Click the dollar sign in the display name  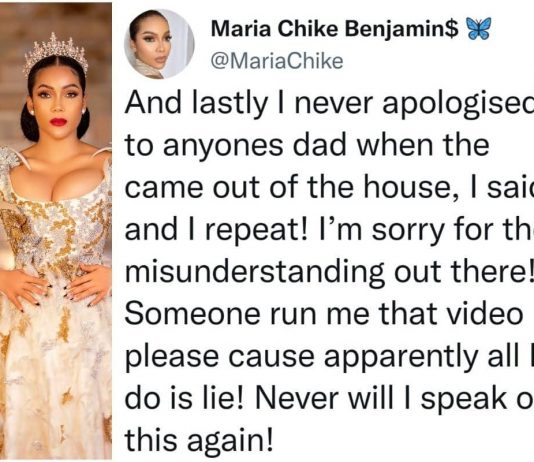[x=452, y=29]
